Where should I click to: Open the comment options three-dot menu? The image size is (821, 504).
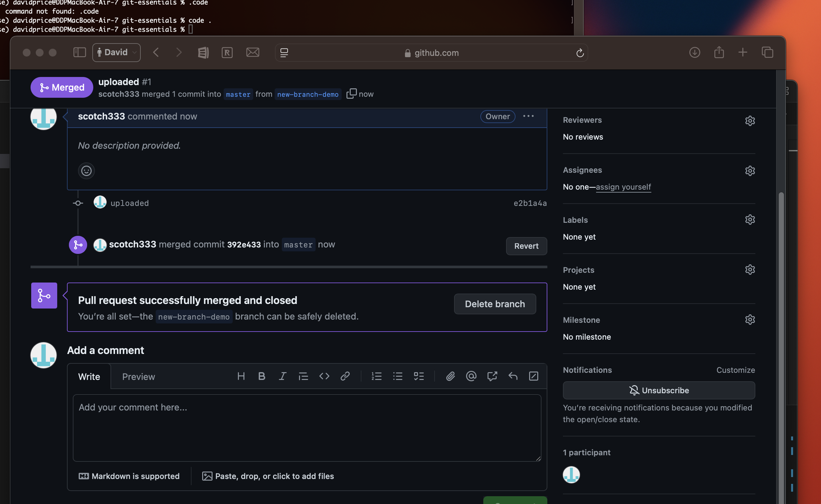pos(528,116)
